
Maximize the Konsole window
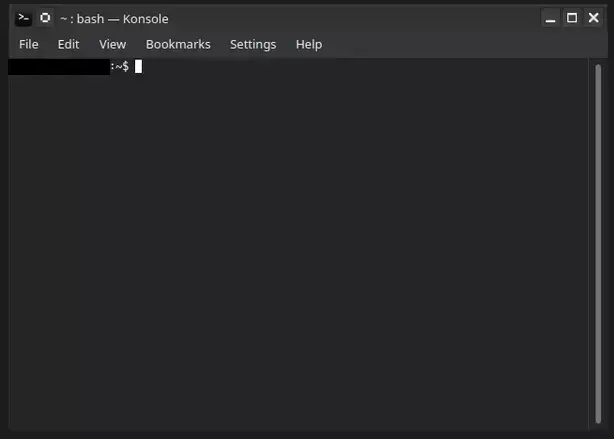tap(572, 18)
